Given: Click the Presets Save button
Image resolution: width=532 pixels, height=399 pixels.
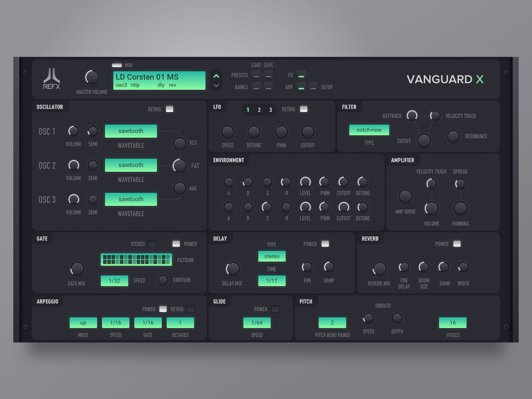Looking at the screenshot, I should point(268,75).
